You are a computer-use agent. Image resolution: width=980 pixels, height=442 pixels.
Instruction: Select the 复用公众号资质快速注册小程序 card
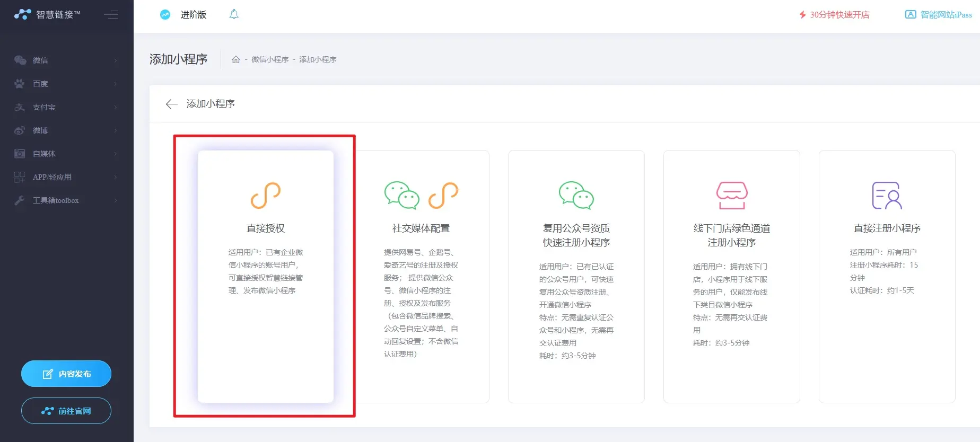pyautogui.click(x=576, y=276)
